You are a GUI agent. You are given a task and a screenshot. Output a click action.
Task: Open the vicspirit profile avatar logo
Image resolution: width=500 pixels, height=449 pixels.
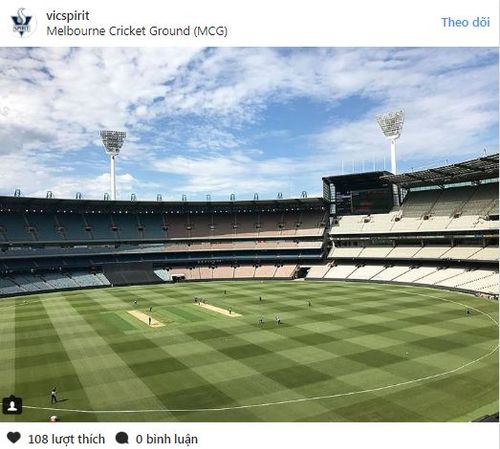tap(22, 23)
